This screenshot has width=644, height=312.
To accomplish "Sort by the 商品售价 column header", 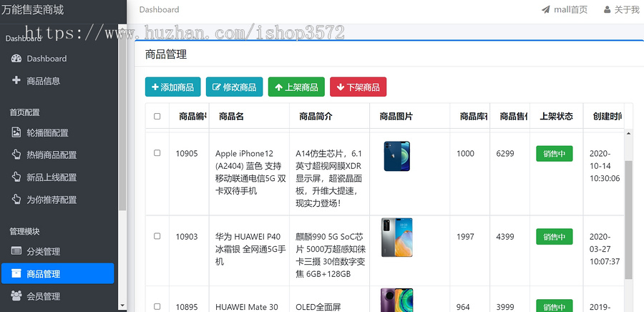I will [x=509, y=116].
